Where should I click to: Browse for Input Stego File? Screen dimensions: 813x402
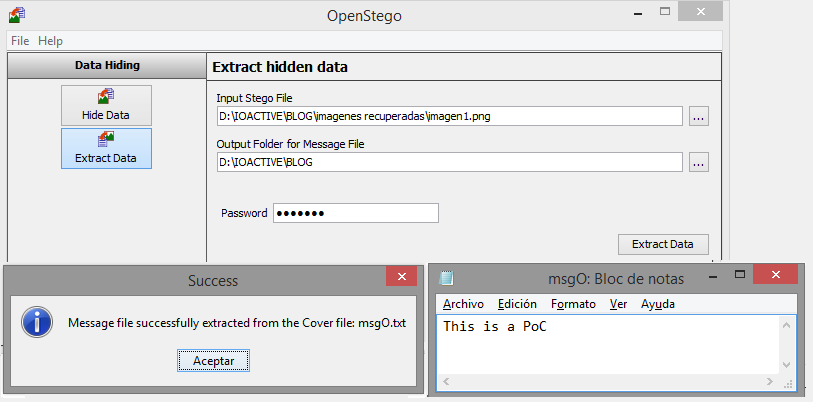pos(698,117)
